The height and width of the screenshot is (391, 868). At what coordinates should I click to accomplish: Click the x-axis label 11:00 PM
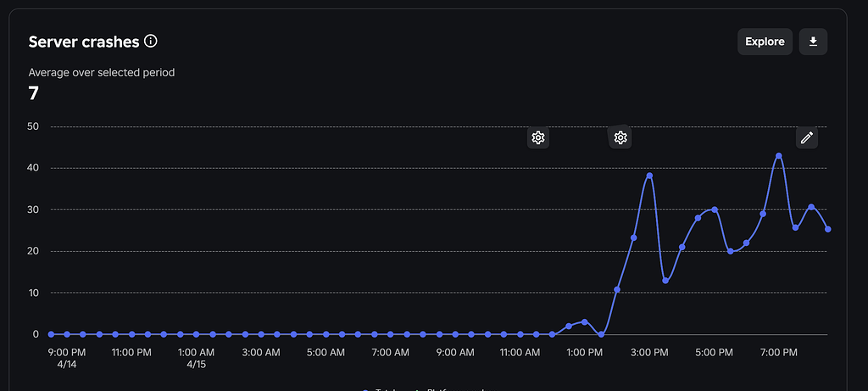[x=131, y=352]
